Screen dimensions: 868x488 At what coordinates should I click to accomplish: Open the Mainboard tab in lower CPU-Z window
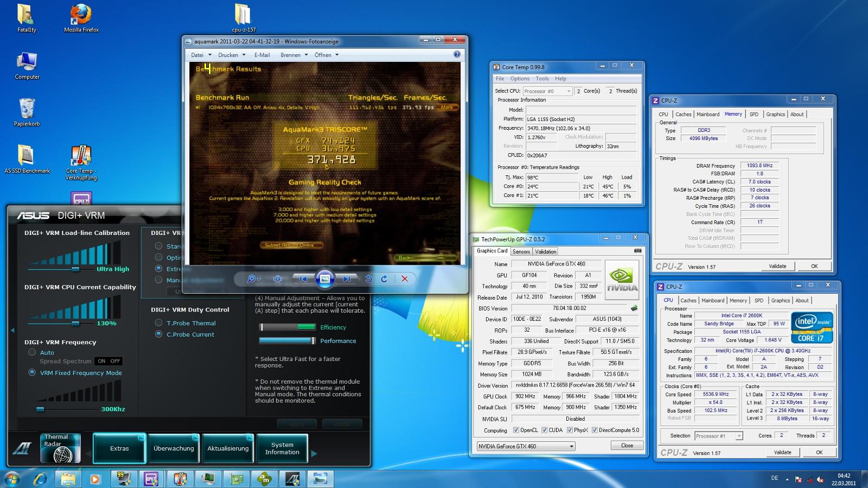click(x=713, y=301)
